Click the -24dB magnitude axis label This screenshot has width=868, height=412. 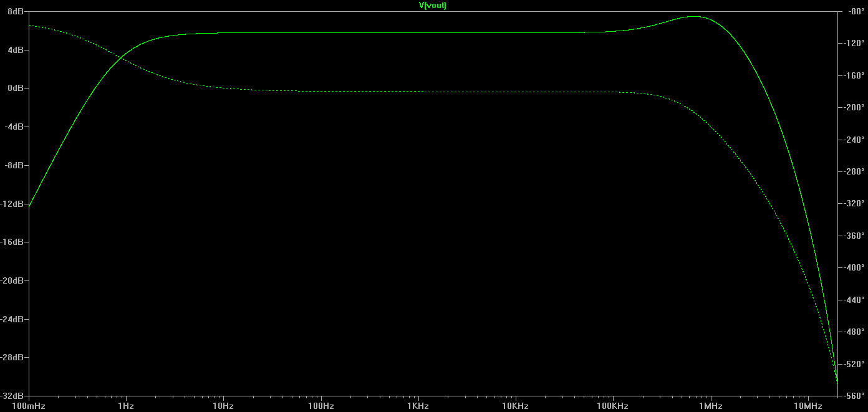pyautogui.click(x=13, y=319)
